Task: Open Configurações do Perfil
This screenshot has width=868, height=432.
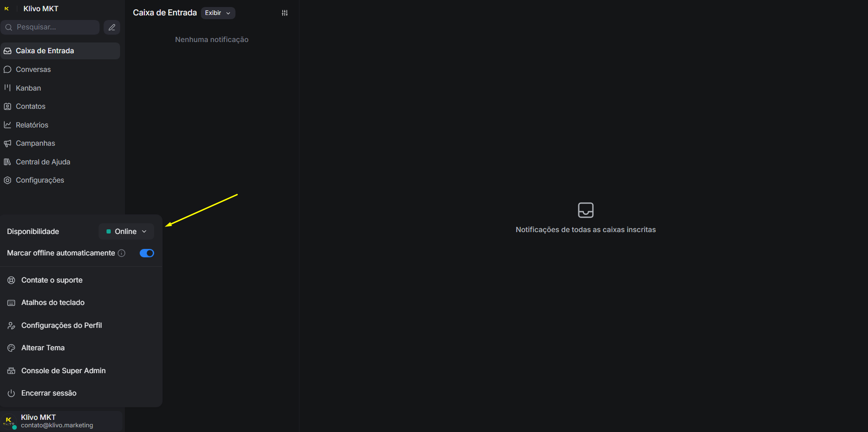Action: coord(81,326)
